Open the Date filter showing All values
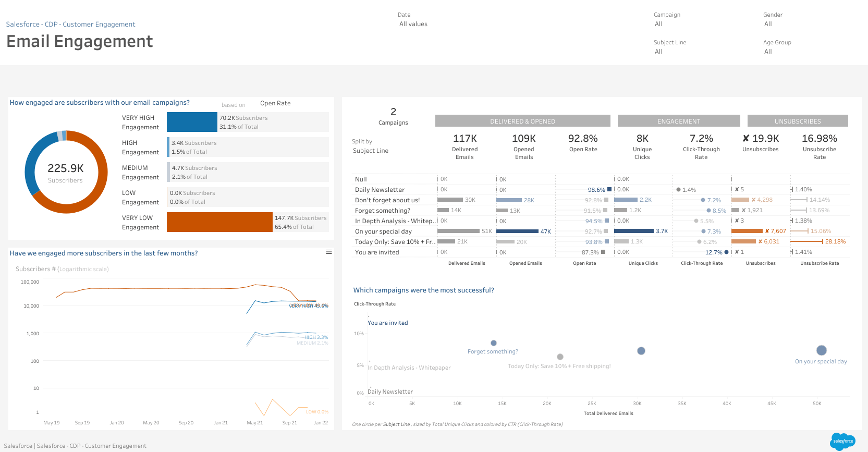Viewport: 868px width, 452px height. click(413, 24)
